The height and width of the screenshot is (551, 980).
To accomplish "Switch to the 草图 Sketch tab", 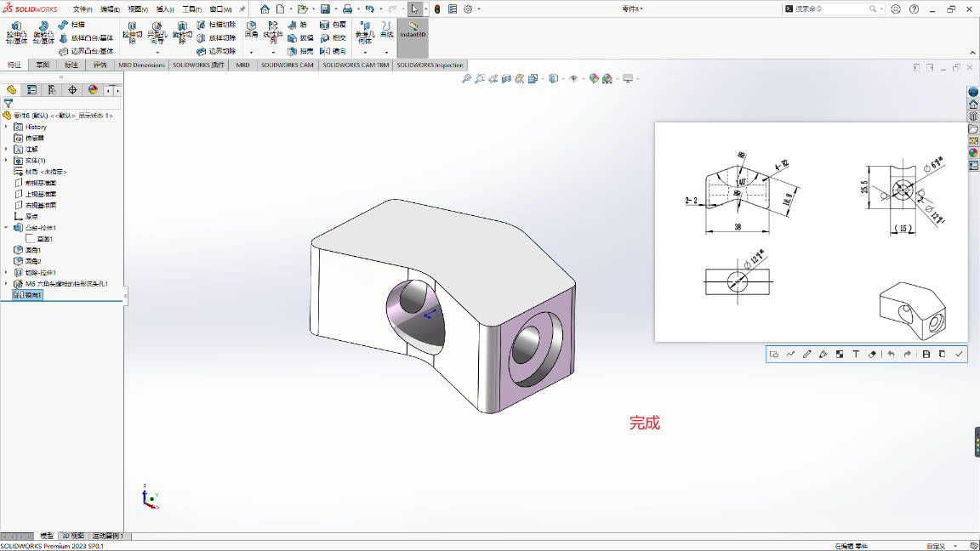I will pyautogui.click(x=43, y=65).
